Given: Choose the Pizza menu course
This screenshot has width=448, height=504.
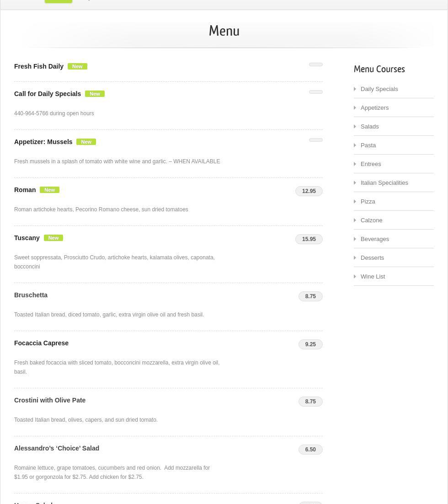Looking at the screenshot, I should (x=368, y=202).
